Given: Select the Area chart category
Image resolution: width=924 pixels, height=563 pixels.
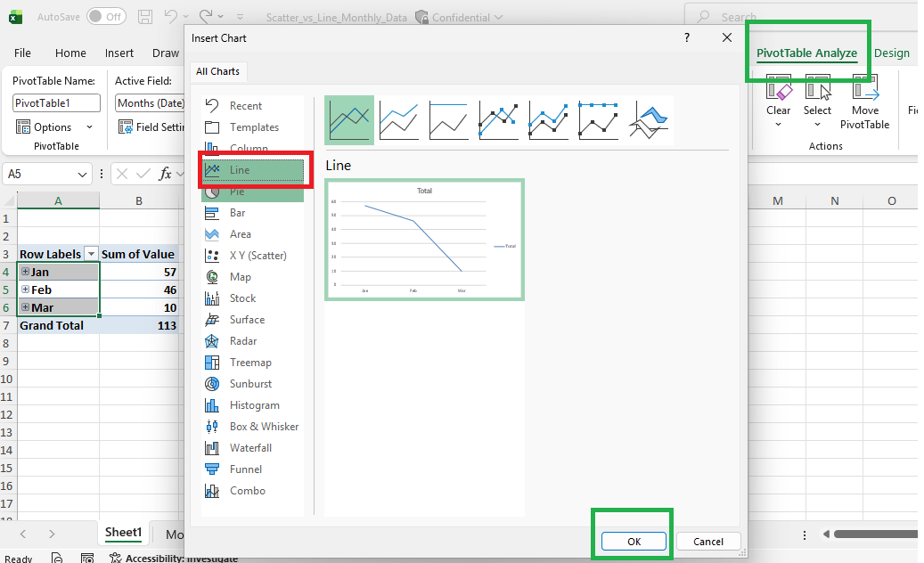Looking at the screenshot, I should pyautogui.click(x=253, y=233).
